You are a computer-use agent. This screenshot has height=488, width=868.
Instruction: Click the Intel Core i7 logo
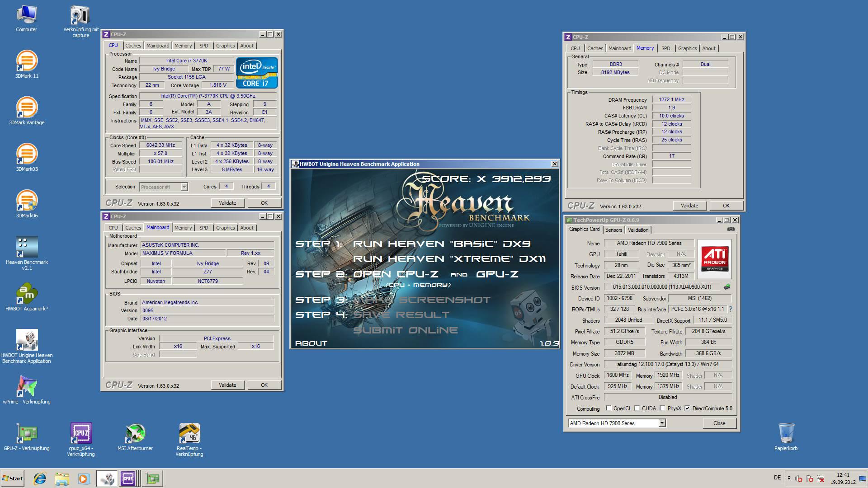pos(256,72)
